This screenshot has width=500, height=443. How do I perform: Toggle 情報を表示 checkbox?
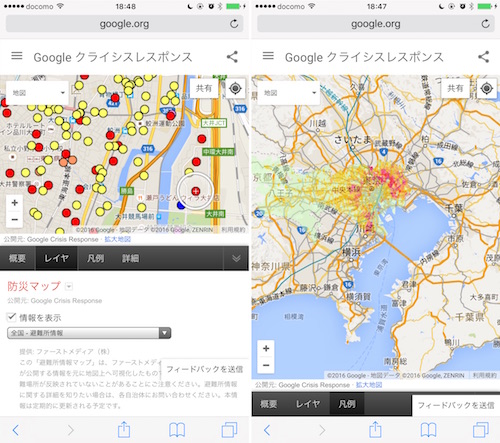[x=12, y=317]
